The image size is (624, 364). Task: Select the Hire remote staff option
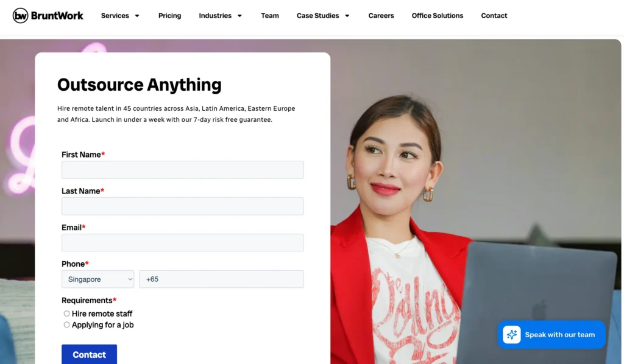click(x=66, y=313)
